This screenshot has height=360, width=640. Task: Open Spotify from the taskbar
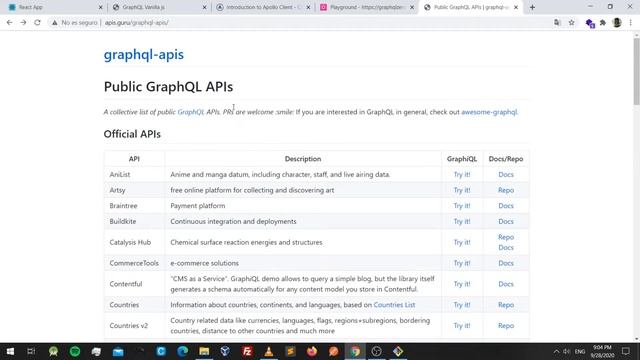coord(75,351)
